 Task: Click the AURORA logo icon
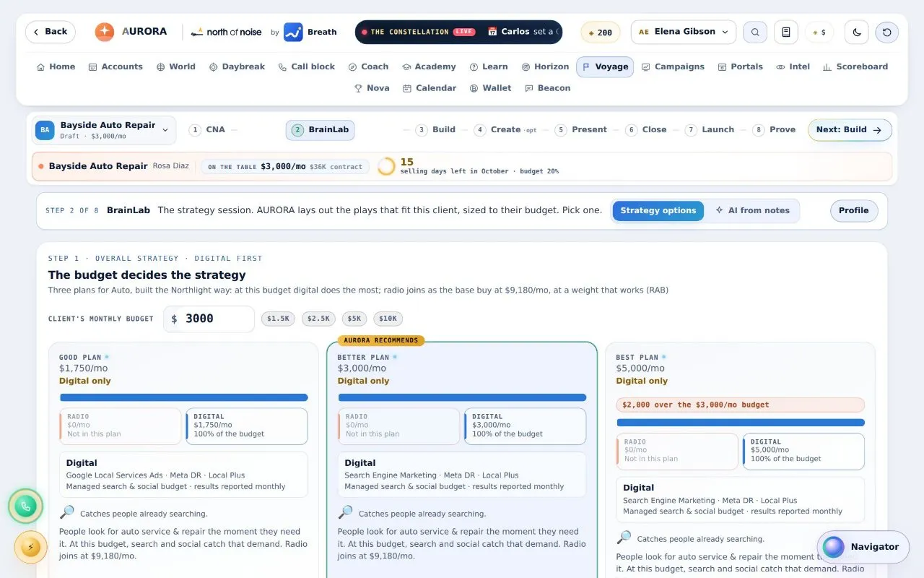(105, 32)
